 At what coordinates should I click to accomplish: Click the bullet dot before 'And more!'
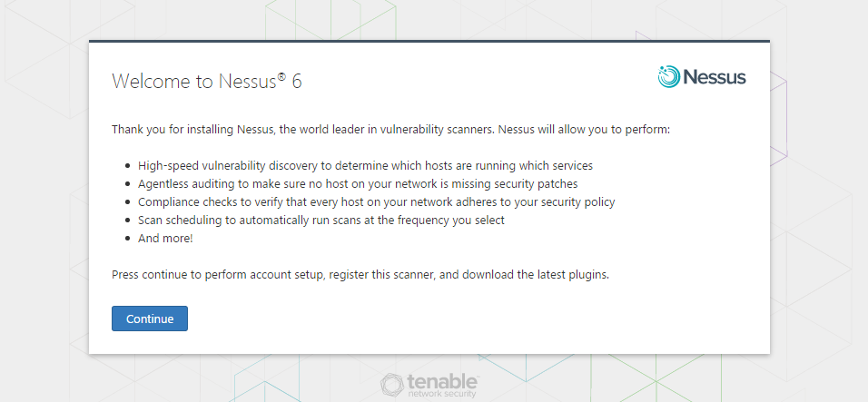tap(128, 239)
